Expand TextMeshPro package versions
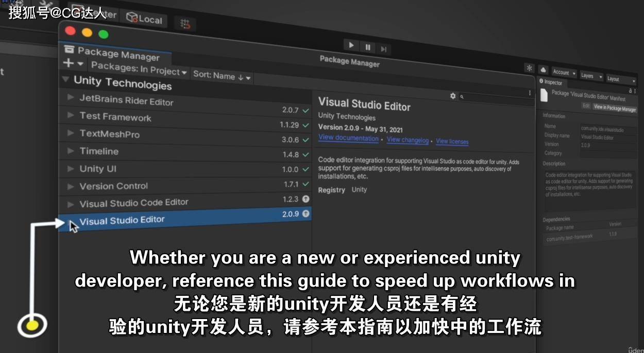Viewport: 644px width, 353px height. tap(71, 133)
